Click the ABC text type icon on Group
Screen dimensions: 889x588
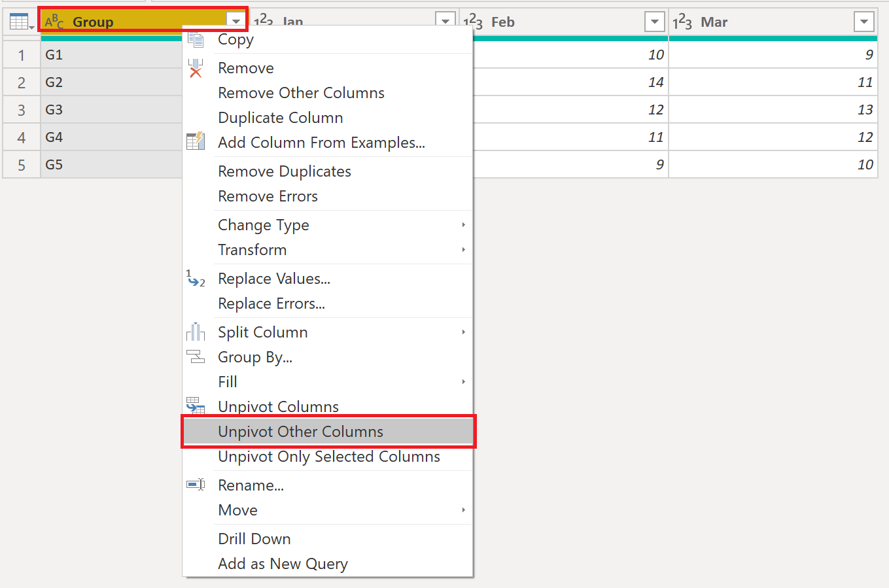pos(54,22)
